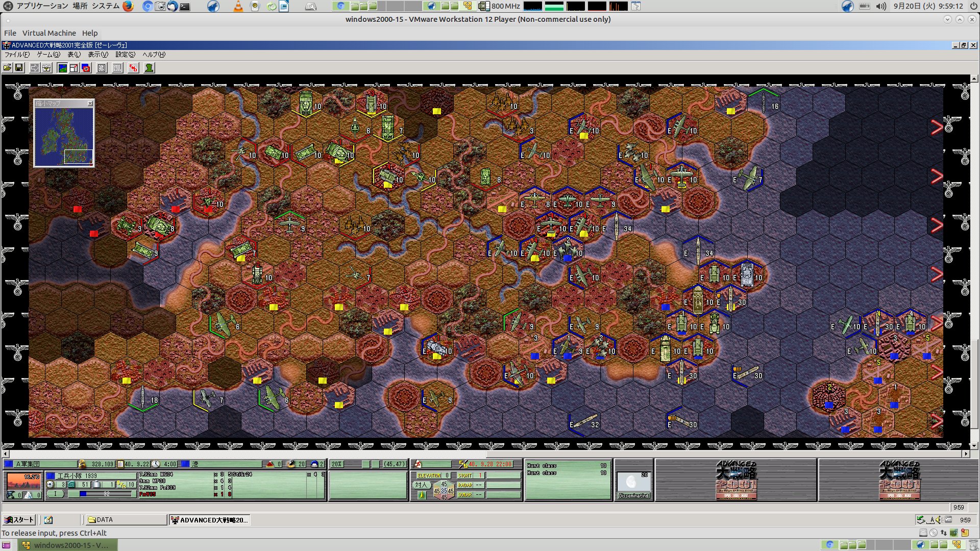Click the windows2000-15 bottom panel button

click(68, 545)
